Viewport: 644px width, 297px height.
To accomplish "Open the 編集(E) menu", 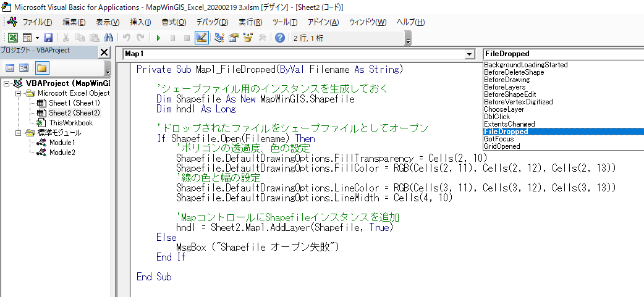I will [x=74, y=22].
